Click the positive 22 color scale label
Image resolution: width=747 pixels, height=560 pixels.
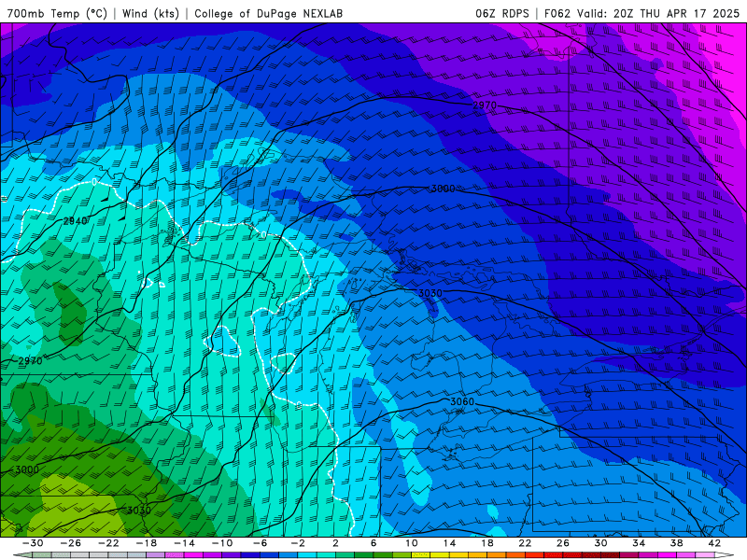pyautogui.click(x=525, y=543)
